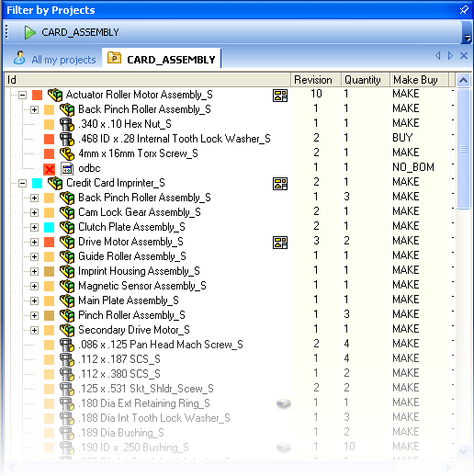Image resolution: width=474 pixels, height=476 pixels.
Task: Click the pin icon in Filter by Projects
Action: coord(464,10)
